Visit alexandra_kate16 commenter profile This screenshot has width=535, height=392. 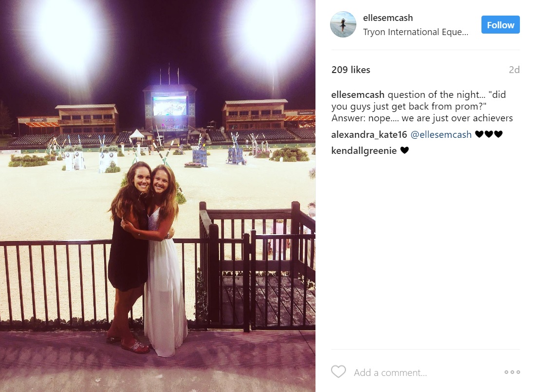coord(369,135)
